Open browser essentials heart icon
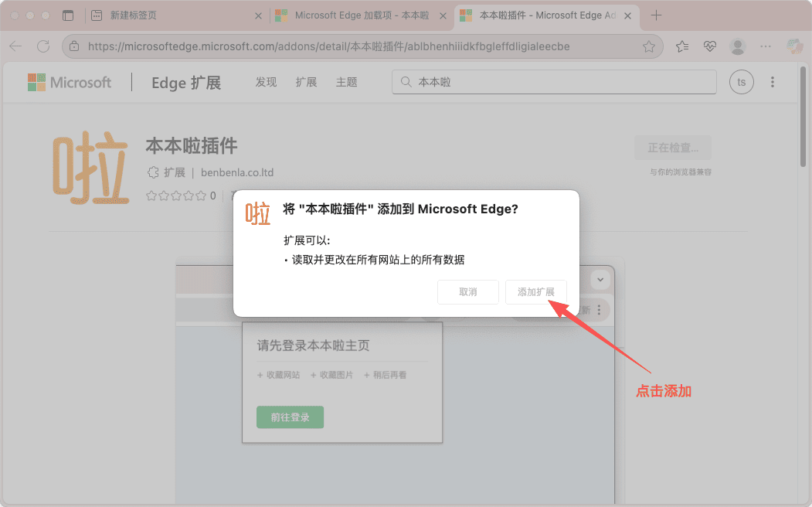Screen dimensions: 812x507 [710, 46]
